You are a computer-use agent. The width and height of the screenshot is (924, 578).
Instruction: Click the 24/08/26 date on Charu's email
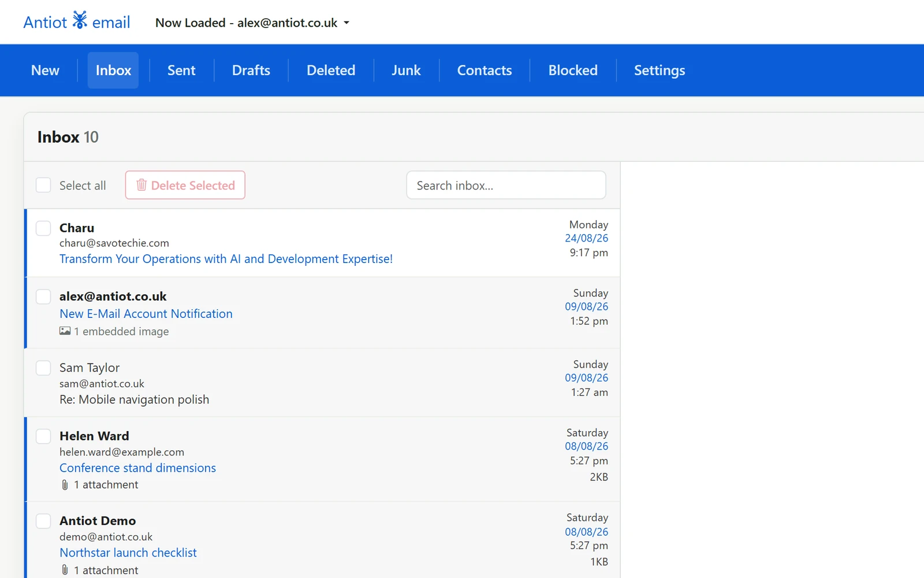point(586,238)
